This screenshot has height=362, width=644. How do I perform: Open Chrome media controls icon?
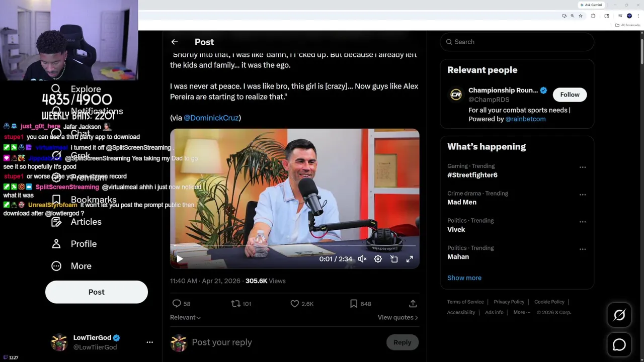click(x=620, y=16)
